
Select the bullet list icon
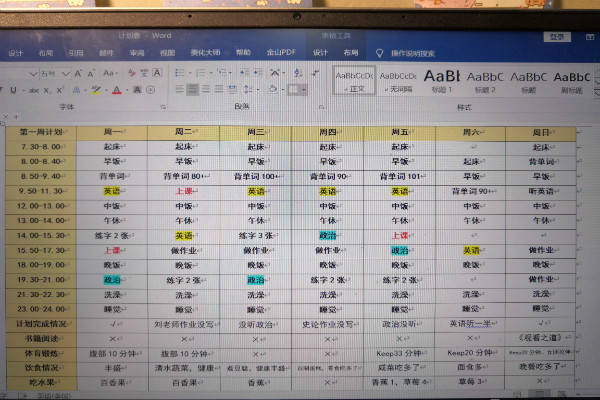coord(179,73)
